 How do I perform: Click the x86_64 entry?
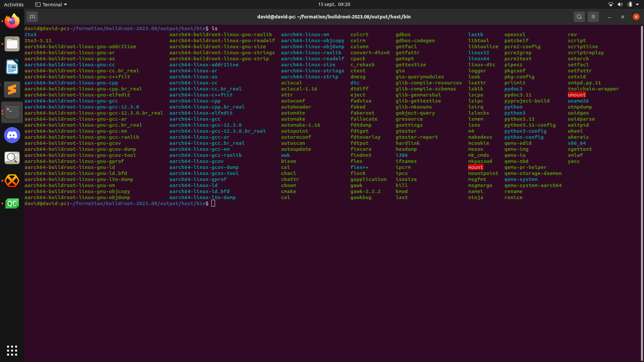577,143
